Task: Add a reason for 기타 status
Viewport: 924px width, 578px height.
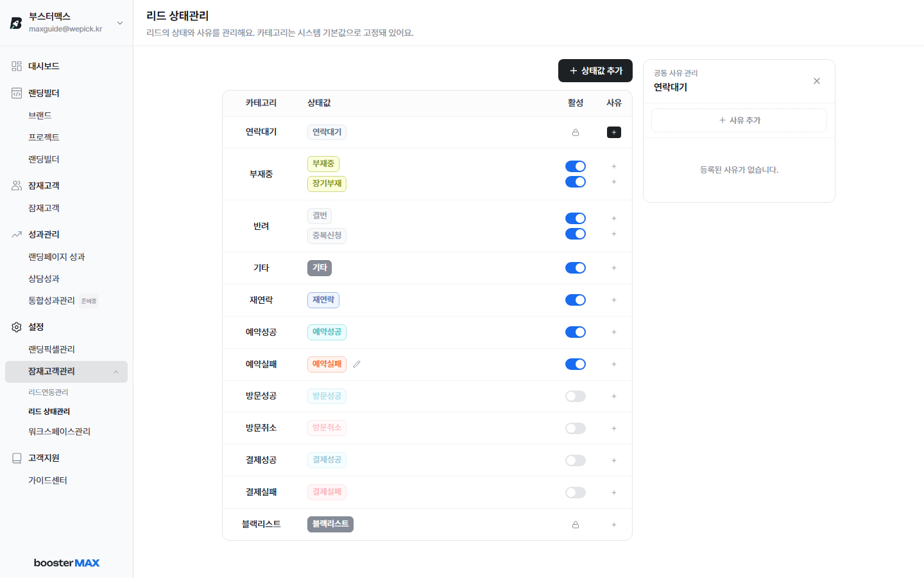Action: coord(614,268)
